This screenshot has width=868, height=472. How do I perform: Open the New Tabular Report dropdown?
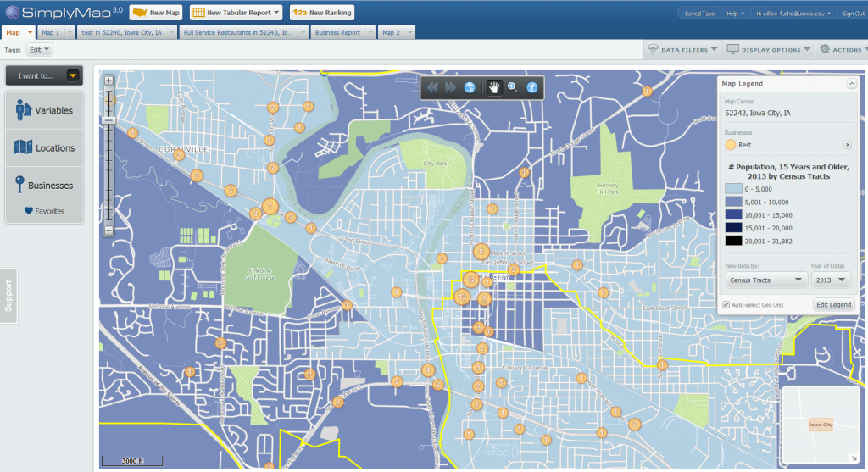click(236, 12)
